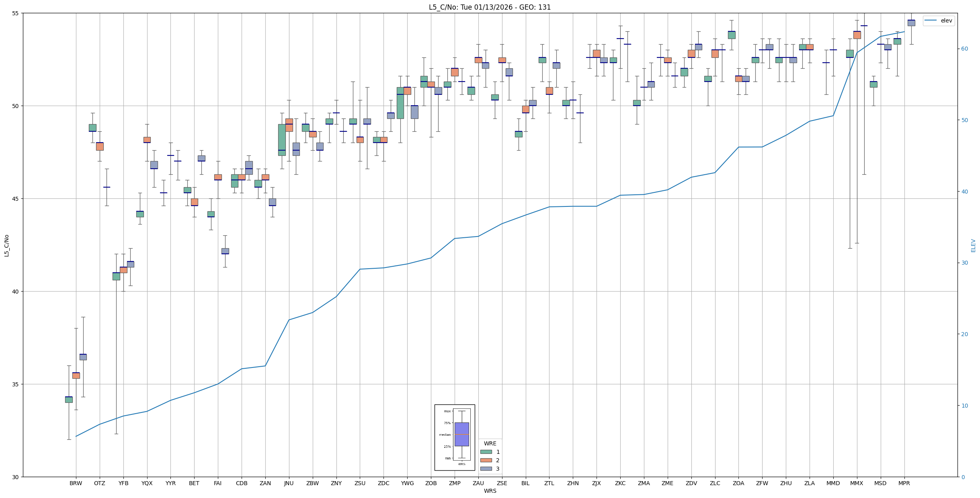Click the 55 tick on left axis

click(16, 13)
